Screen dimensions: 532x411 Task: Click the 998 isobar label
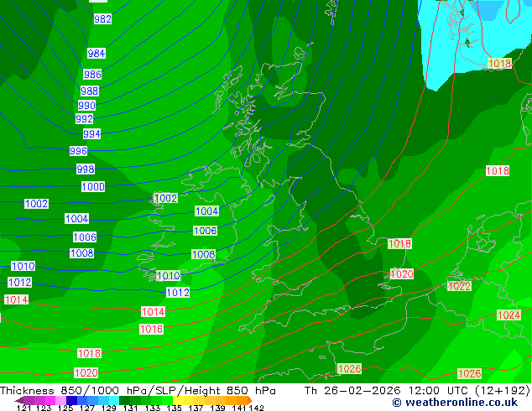(x=86, y=169)
